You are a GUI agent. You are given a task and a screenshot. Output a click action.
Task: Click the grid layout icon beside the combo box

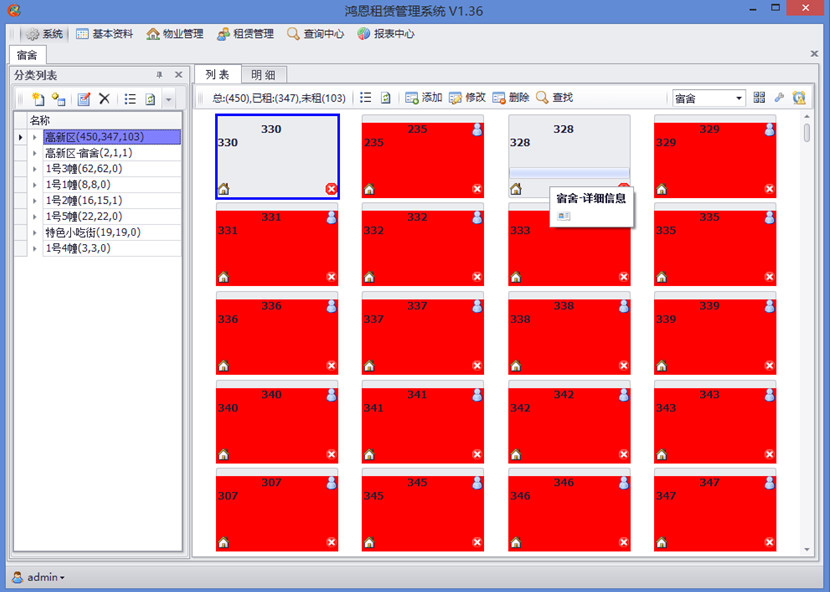pos(759,97)
